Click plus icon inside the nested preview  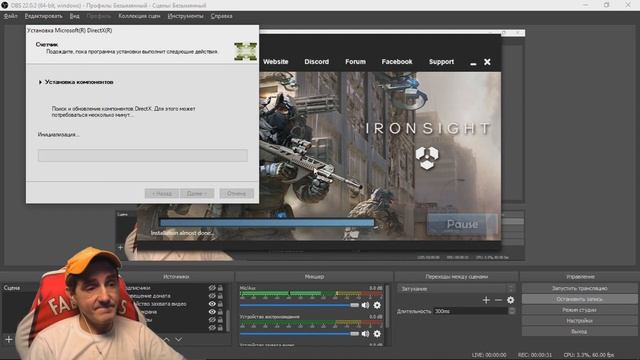120,247
